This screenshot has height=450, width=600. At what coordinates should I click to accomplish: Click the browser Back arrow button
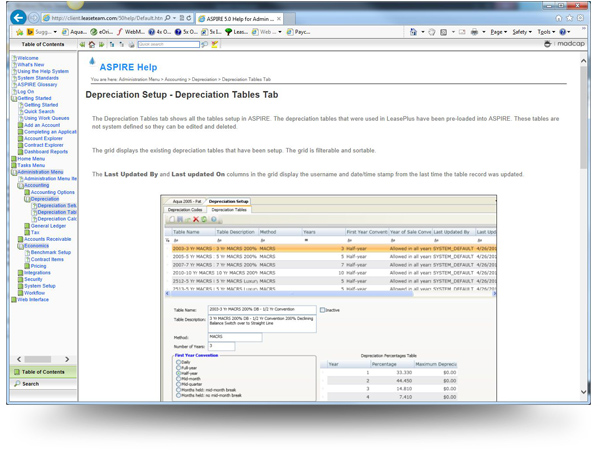click(x=18, y=18)
